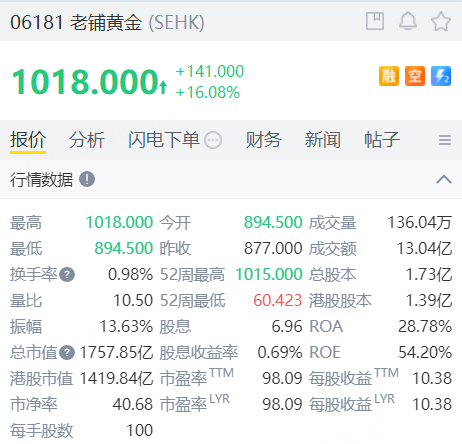Click the stock title 06181 老铺黄金 (SEHK)
The width and height of the screenshot is (462, 444).
coord(107,22)
